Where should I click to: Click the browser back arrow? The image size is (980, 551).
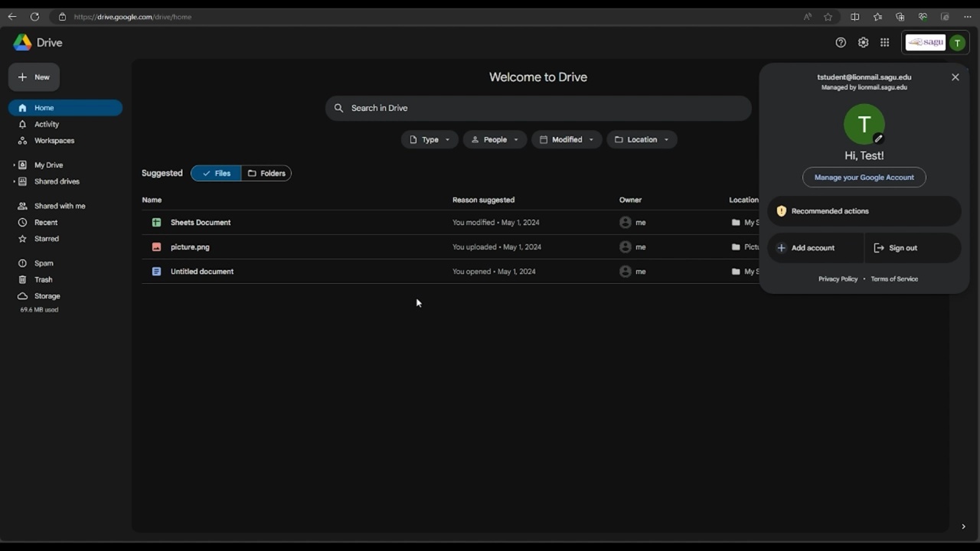(12, 17)
